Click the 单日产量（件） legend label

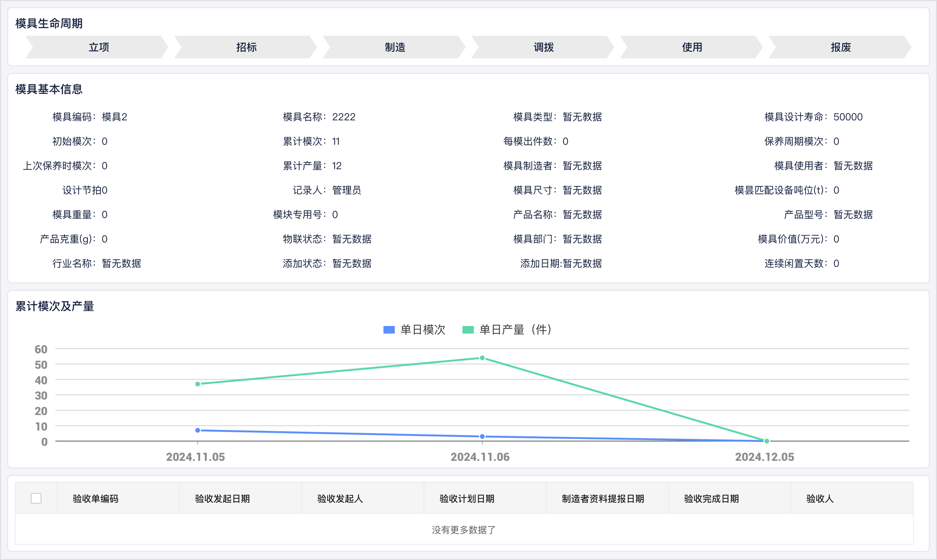[x=516, y=330]
